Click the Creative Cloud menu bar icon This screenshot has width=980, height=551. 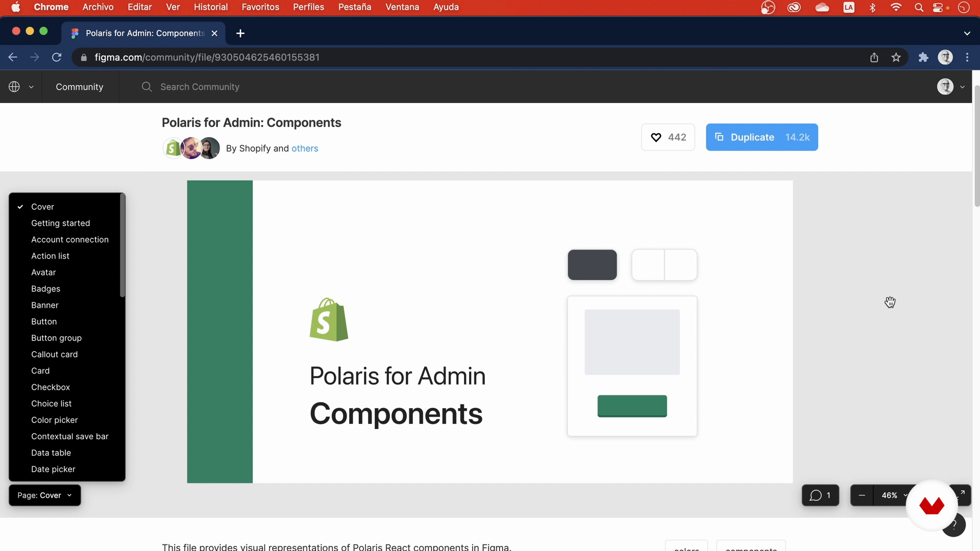click(794, 7)
